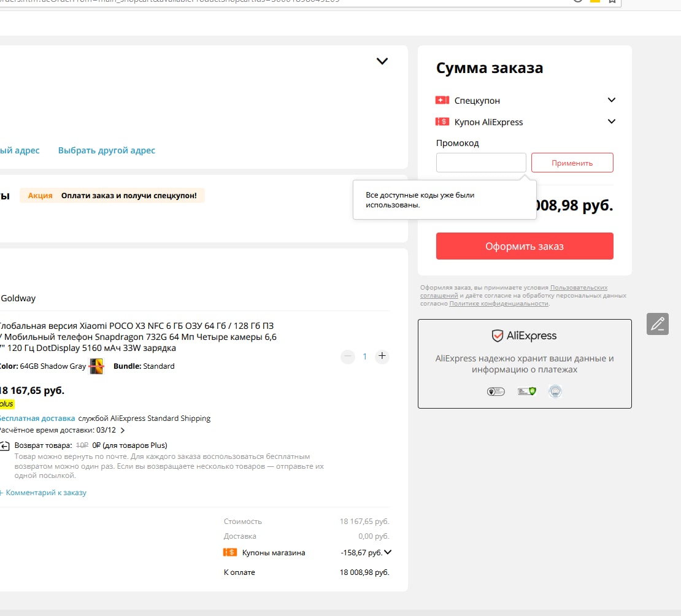Open Политике конфиденциальности link

(x=499, y=303)
